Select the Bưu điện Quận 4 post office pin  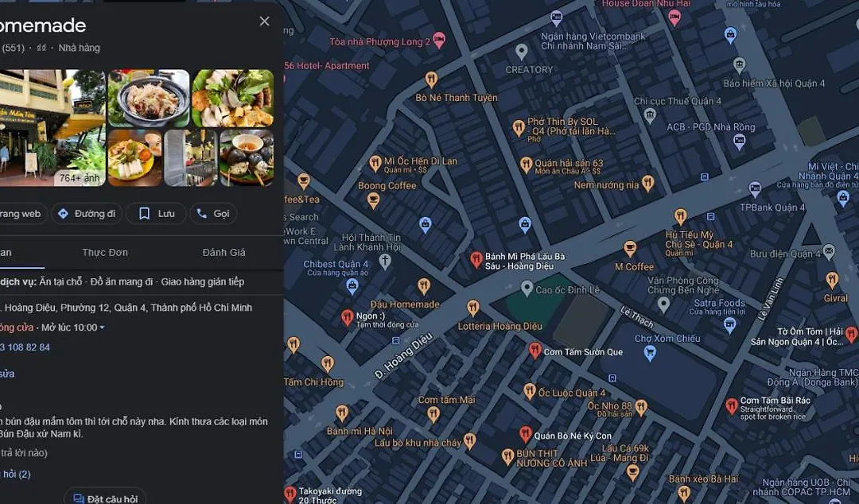click(829, 252)
